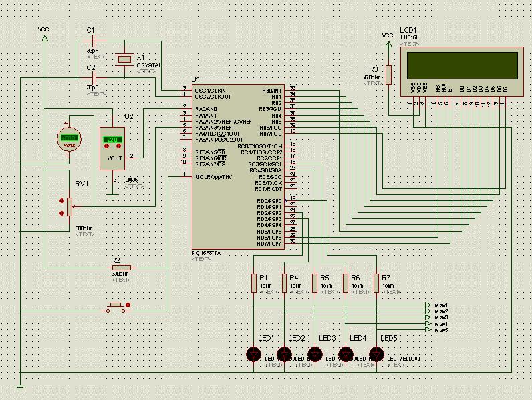
Task: Click the relay2 output terminal arrow
Action: tap(428, 311)
